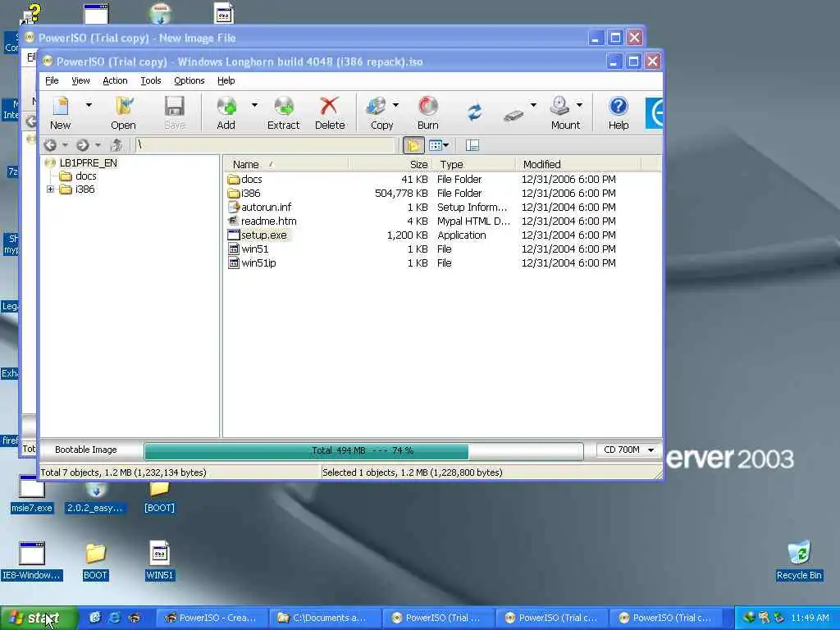
Task: Open the Action menu
Action: 115,80
